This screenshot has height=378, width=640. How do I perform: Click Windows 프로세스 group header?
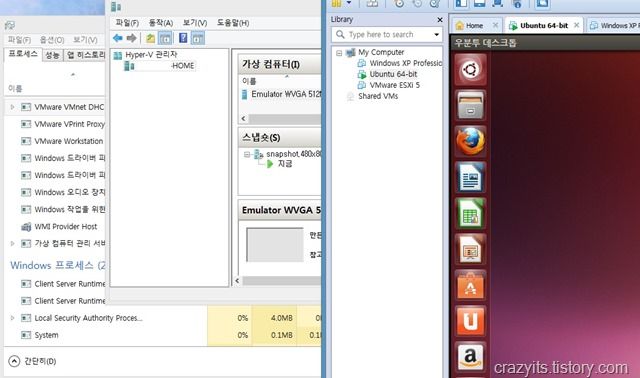[x=57, y=265]
